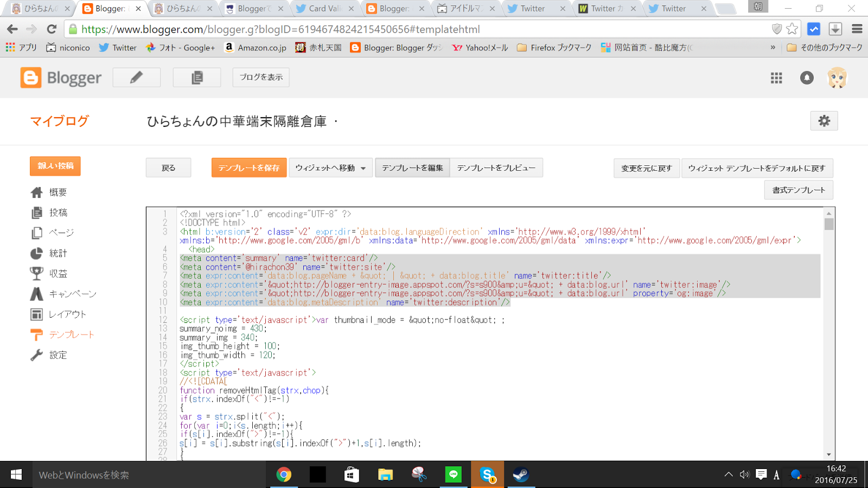Open niconico bookmark

pyautogui.click(x=68, y=47)
